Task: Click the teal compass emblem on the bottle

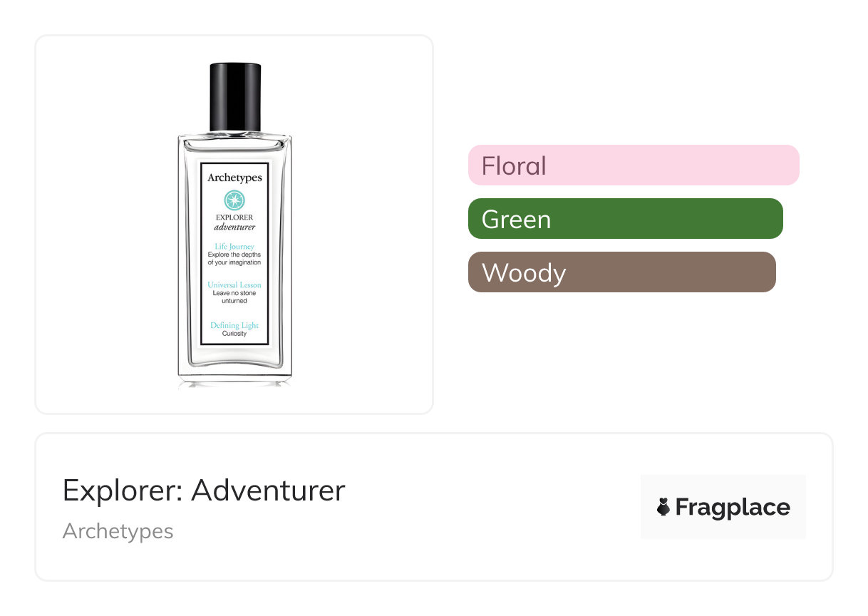Action: 234,200
